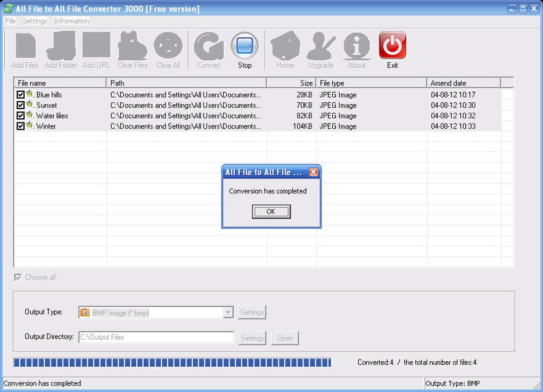Click the path cell in Sunset row
Viewport: 543px width, 392px height.
click(x=186, y=105)
